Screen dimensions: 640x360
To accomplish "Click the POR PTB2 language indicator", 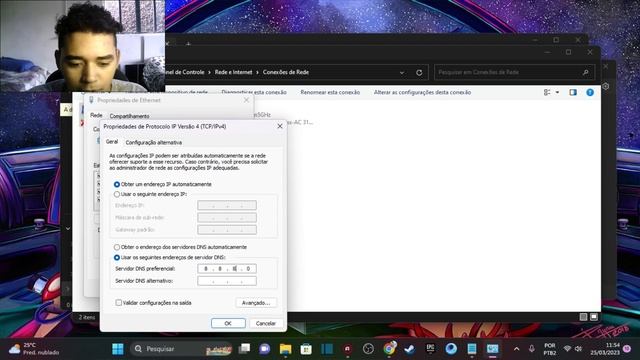I will (550, 349).
